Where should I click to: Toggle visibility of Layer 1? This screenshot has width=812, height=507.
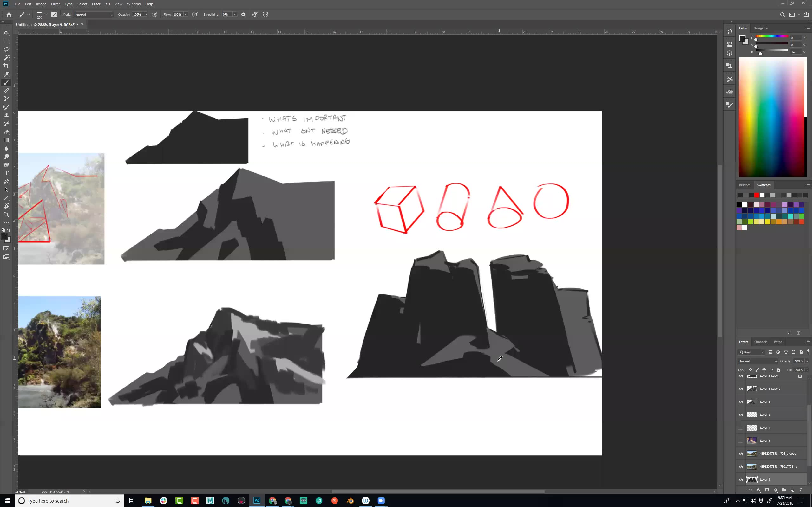click(741, 415)
